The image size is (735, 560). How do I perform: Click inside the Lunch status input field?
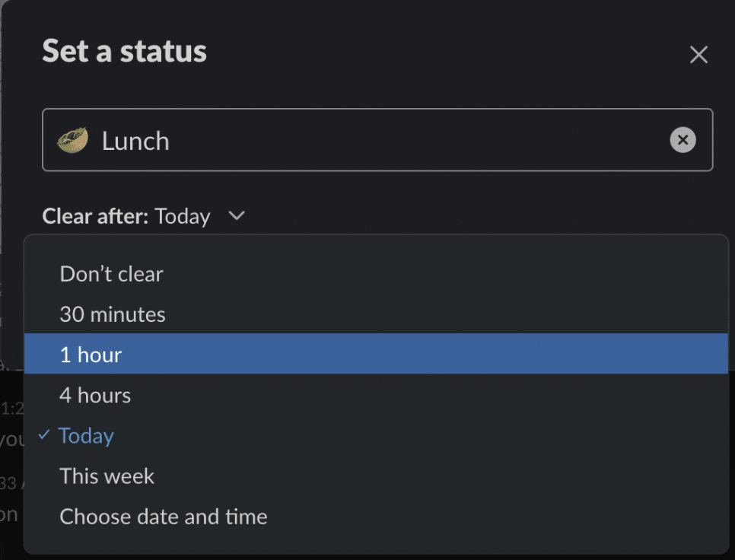(x=377, y=140)
